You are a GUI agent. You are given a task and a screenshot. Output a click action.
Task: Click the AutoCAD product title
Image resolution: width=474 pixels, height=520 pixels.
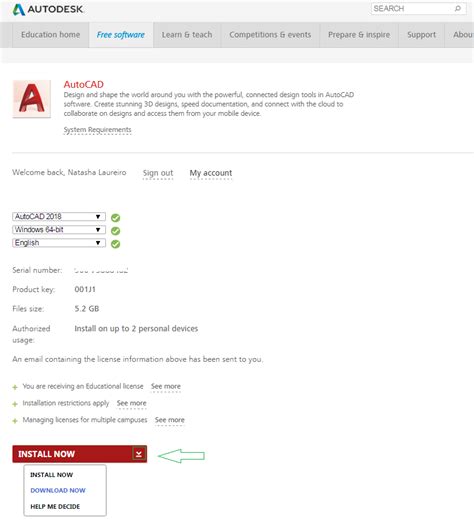[84, 84]
